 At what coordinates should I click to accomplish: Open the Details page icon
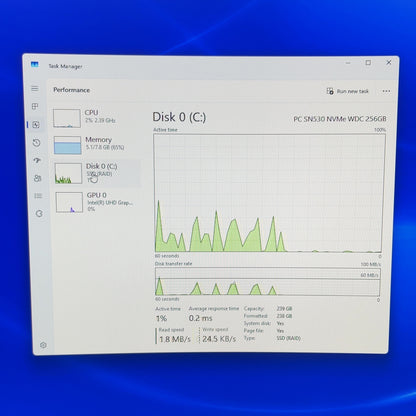click(x=38, y=196)
